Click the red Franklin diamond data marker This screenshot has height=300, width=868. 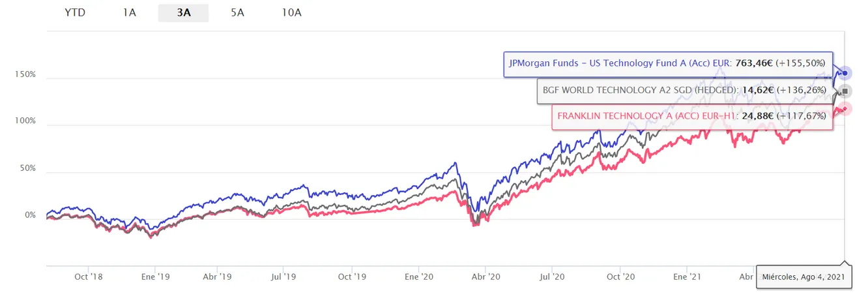coord(845,109)
